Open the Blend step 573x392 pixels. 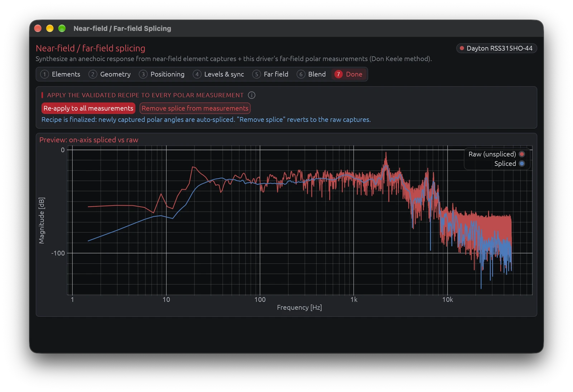pos(312,74)
